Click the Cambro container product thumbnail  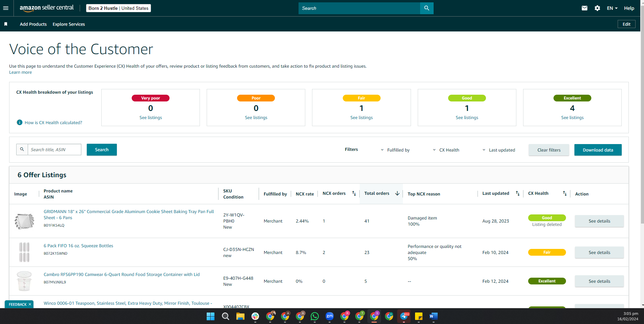(24, 281)
